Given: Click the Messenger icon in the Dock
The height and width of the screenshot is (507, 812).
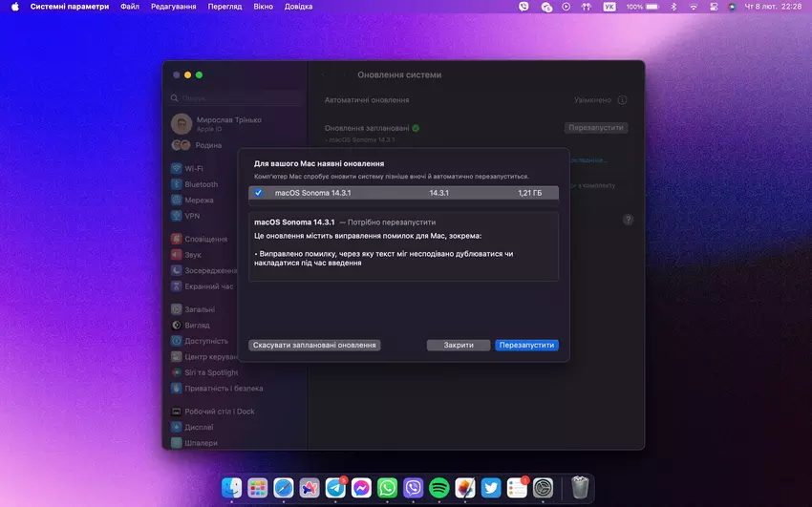Looking at the screenshot, I should pos(361,488).
